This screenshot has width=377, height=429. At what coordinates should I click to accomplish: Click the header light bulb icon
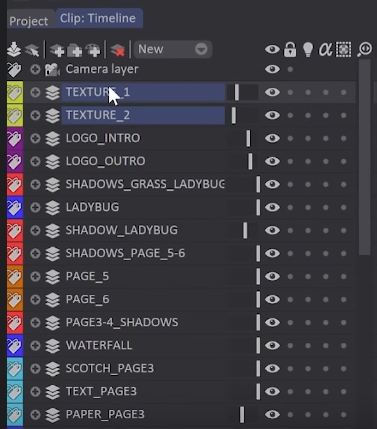point(308,49)
